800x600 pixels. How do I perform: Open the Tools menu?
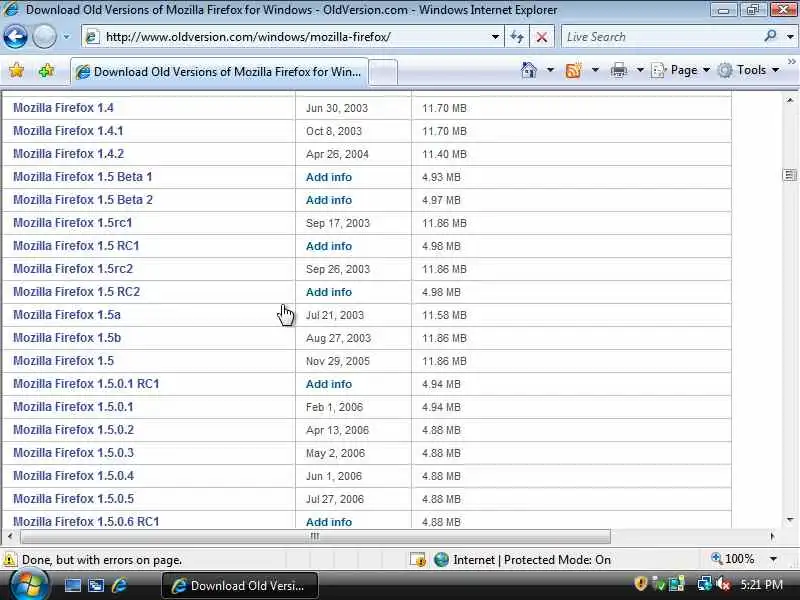pyautogui.click(x=747, y=70)
